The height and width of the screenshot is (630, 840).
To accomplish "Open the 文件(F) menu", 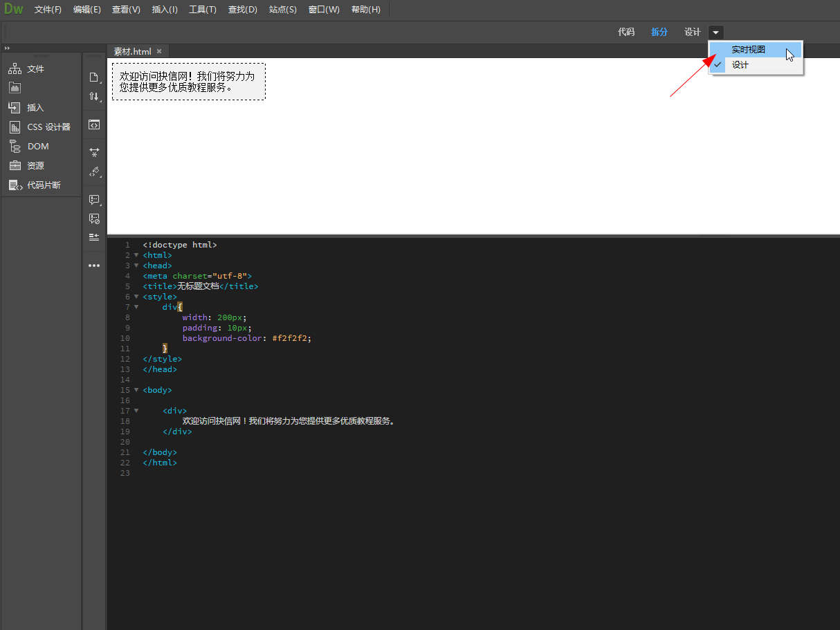I will [48, 10].
